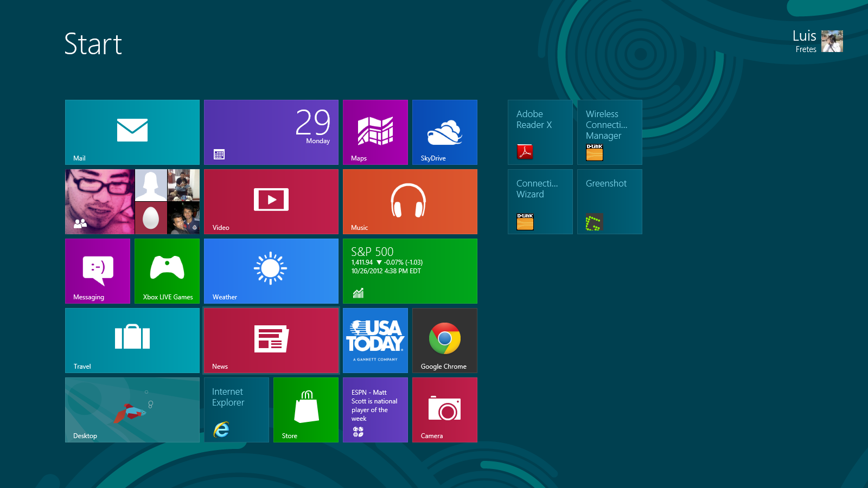This screenshot has width=868, height=488.
Task: Launch the Video tile
Action: coord(271,202)
